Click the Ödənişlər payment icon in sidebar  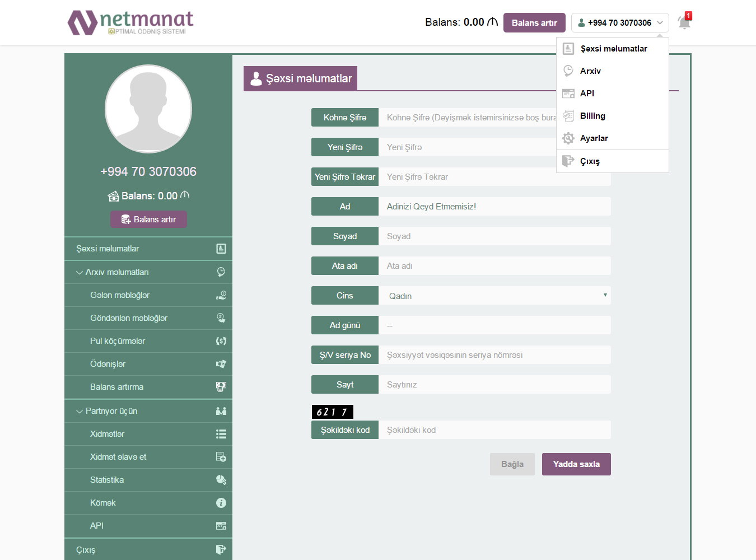[x=221, y=364]
